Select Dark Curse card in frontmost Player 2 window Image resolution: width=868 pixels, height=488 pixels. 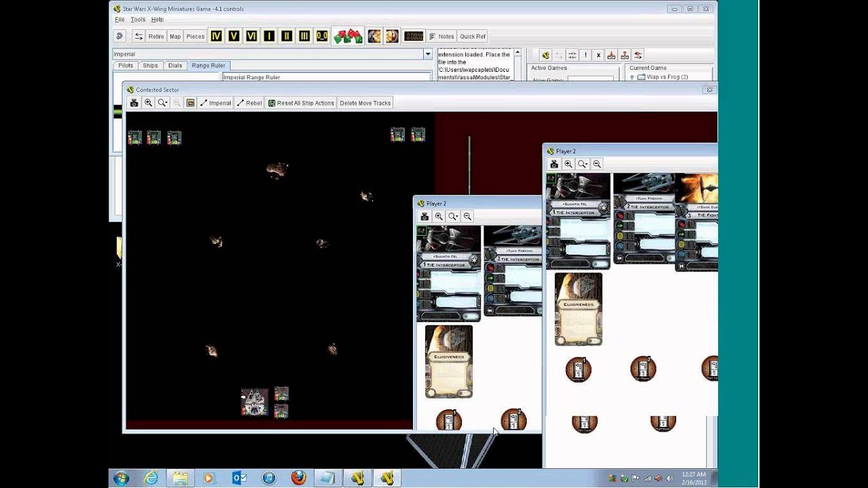(697, 222)
